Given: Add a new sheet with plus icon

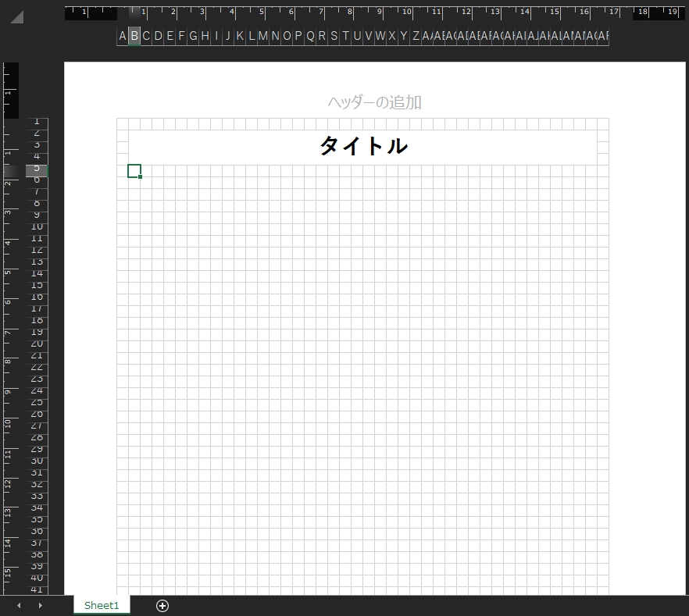Looking at the screenshot, I should tap(162, 606).
